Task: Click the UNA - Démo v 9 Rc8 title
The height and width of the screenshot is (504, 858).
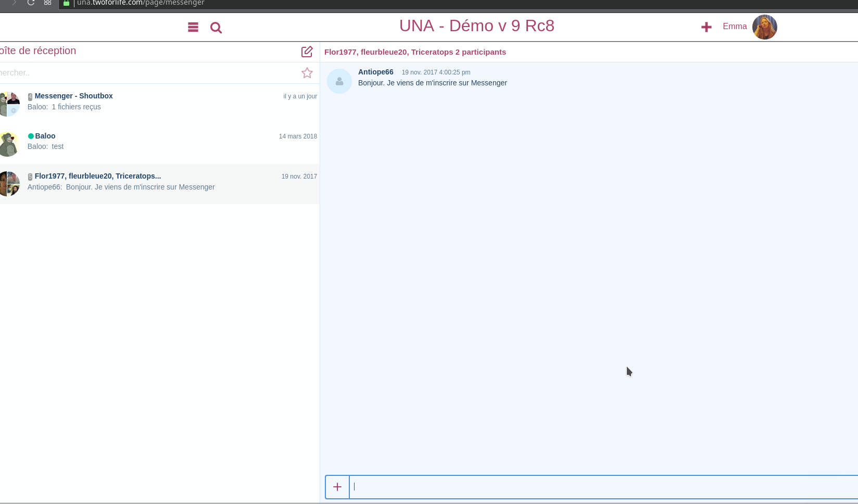Action: click(x=476, y=26)
